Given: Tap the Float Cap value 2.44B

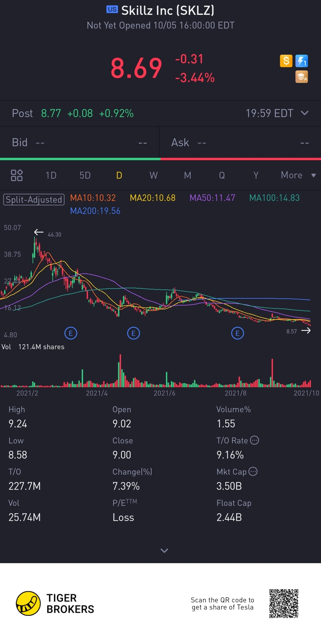Looking at the screenshot, I should coord(229,517).
